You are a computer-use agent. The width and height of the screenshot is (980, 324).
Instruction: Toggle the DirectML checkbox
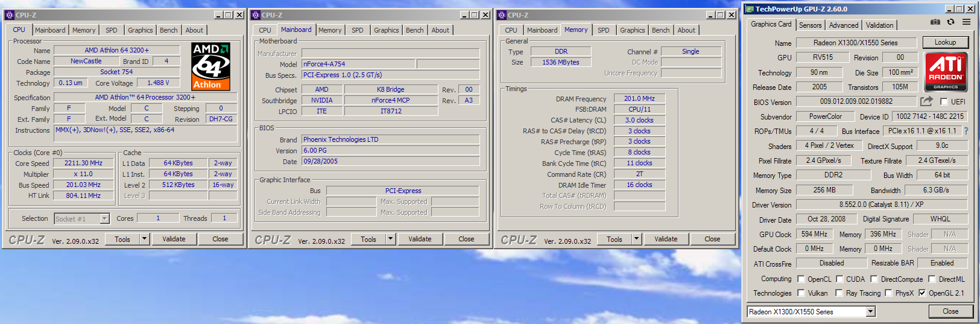point(932,279)
